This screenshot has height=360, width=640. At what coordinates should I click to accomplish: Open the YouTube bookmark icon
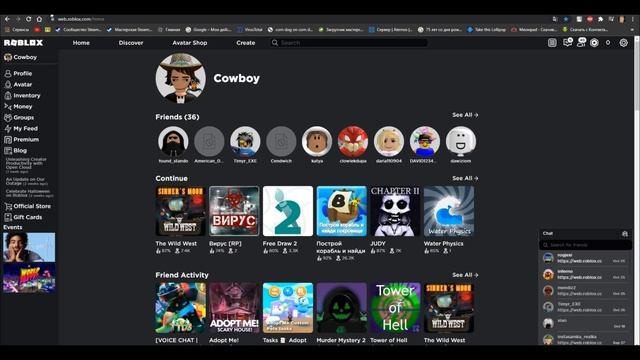[x=37, y=29]
